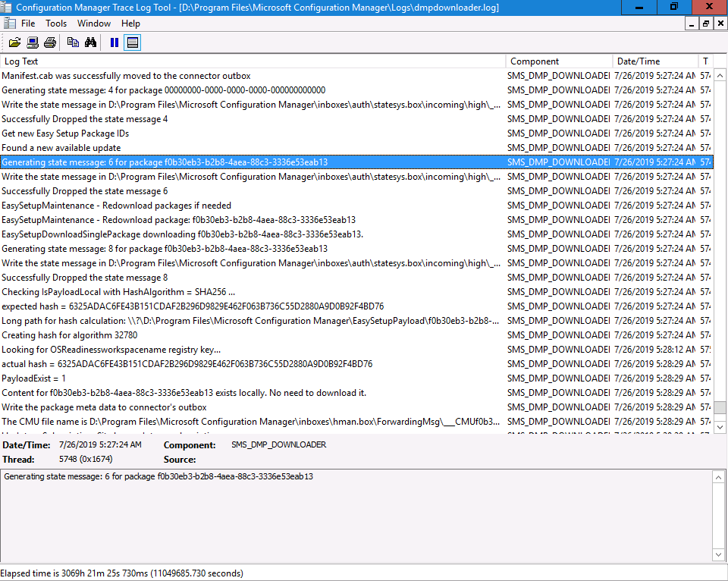Select row 'Found a new available update'
The height and width of the screenshot is (581, 728).
click(356, 148)
